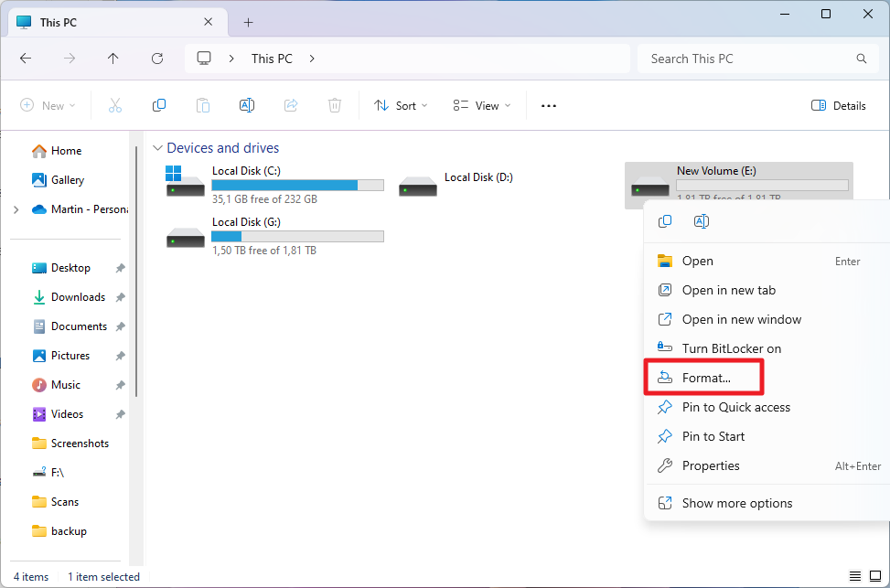Choose Turn BitLocker on
This screenshot has width=890, height=588.
tap(768, 348)
